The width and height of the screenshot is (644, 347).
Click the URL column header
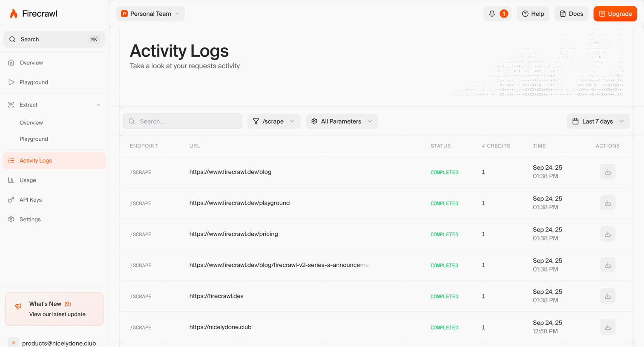[x=195, y=146]
